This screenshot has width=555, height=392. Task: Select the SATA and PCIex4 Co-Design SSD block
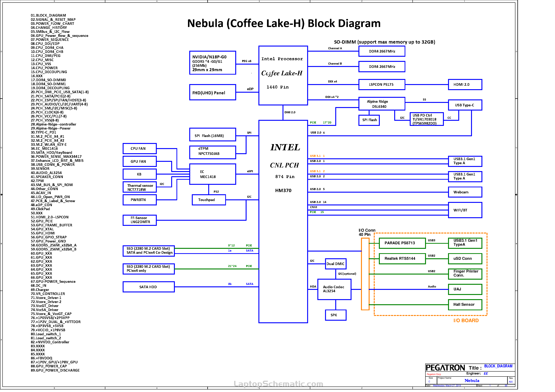(149, 251)
